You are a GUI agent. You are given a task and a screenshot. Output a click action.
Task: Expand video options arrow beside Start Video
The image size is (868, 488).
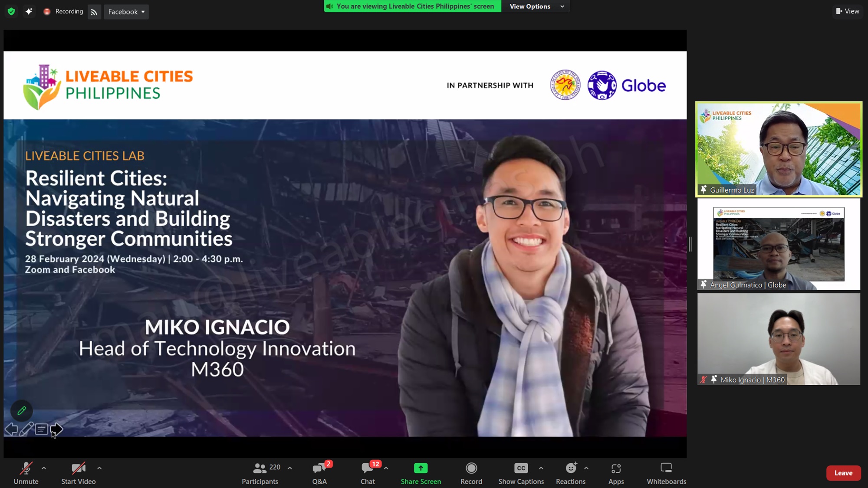tap(99, 468)
